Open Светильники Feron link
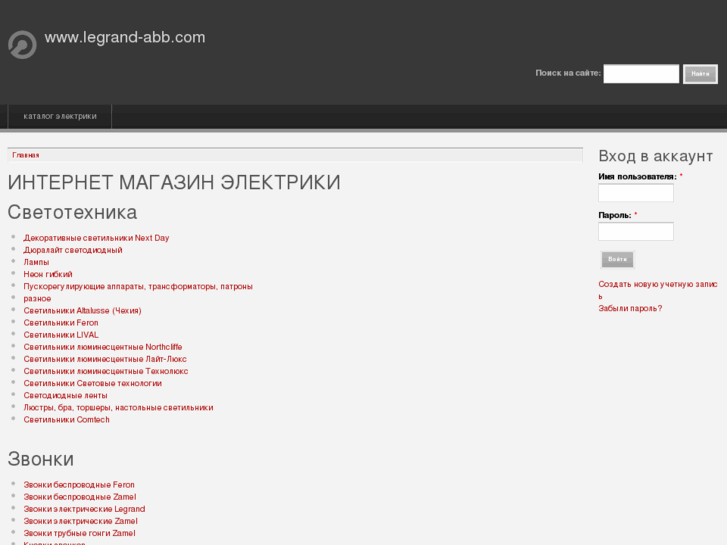Image resolution: width=727 pixels, height=545 pixels. tap(61, 323)
